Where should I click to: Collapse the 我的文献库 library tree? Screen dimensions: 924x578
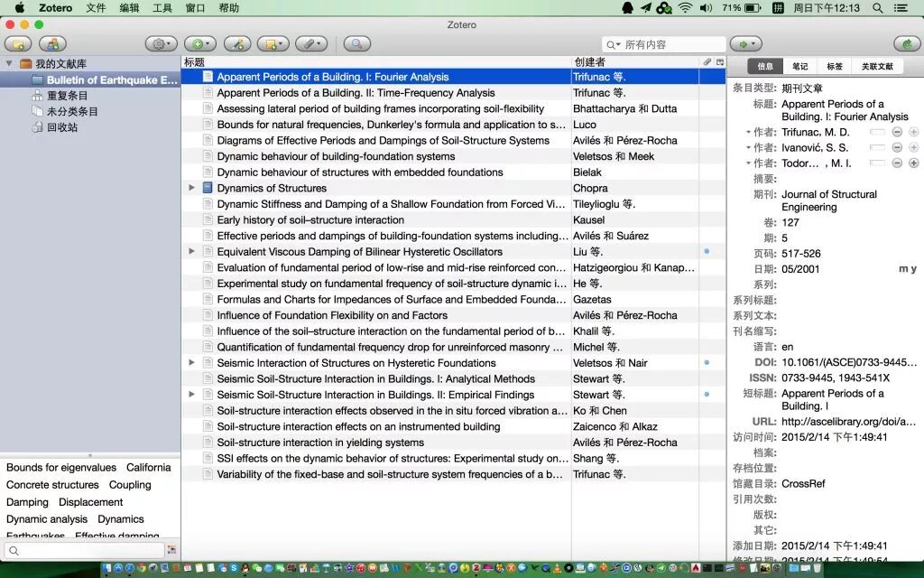(x=9, y=63)
